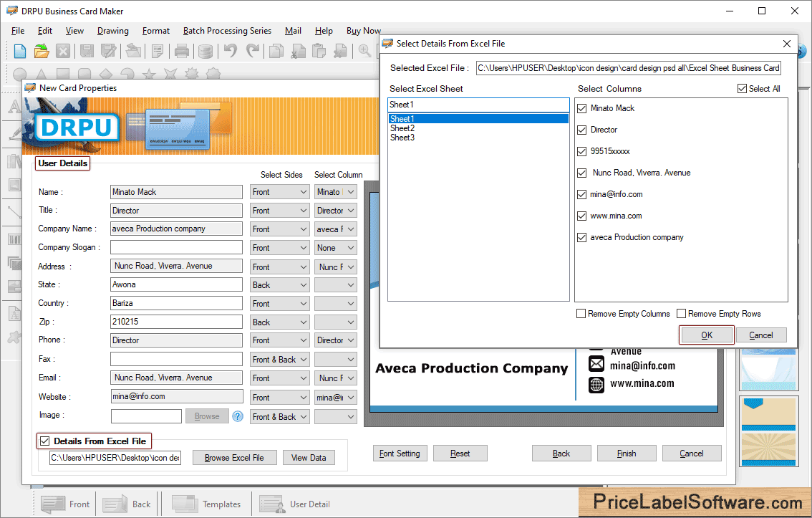Open the Company Slogan column dropdown showing None

tap(336, 248)
